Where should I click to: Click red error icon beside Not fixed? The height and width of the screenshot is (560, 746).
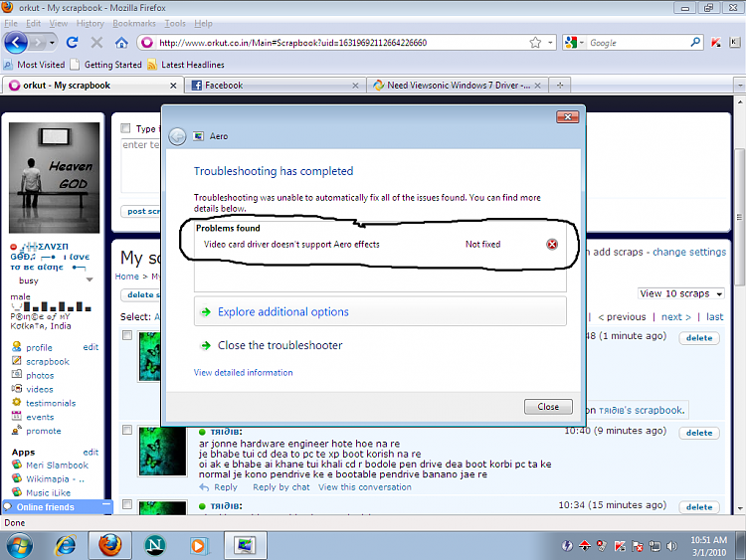tap(552, 244)
